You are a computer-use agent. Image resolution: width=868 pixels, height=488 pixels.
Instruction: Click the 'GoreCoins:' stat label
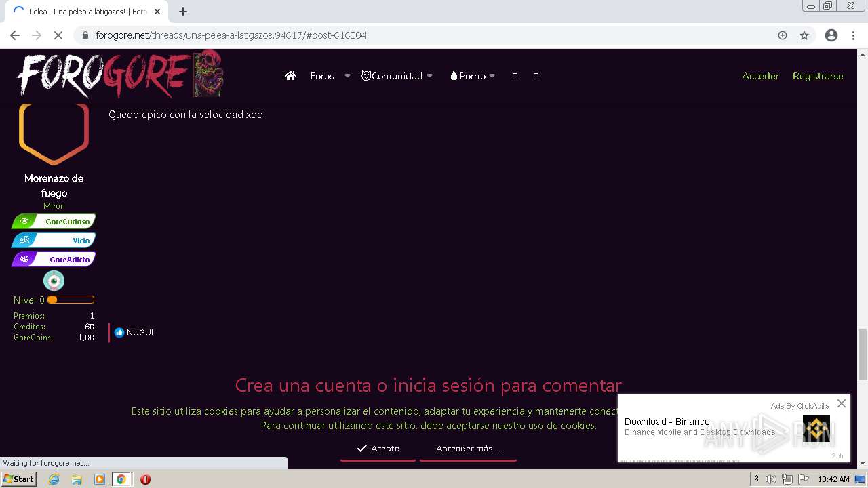coord(33,338)
